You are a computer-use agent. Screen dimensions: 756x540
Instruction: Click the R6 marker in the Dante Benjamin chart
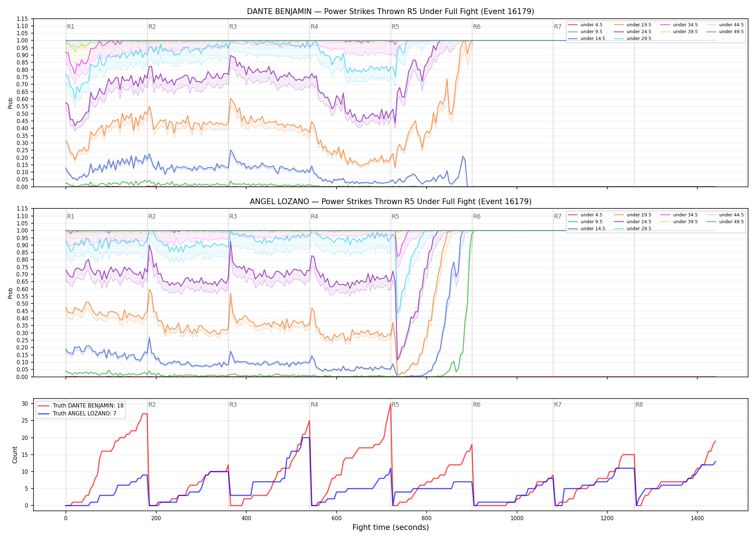coord(477,27)
